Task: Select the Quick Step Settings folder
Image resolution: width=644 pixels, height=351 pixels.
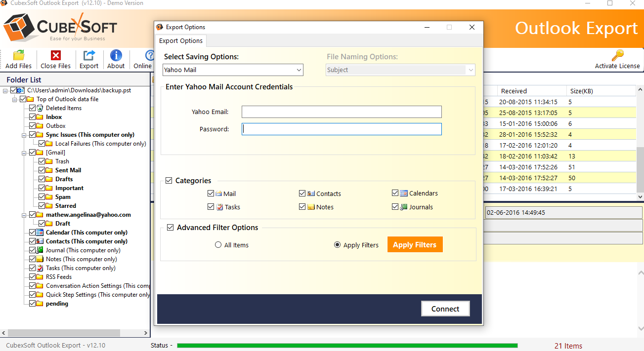Action: coord(98,295)
